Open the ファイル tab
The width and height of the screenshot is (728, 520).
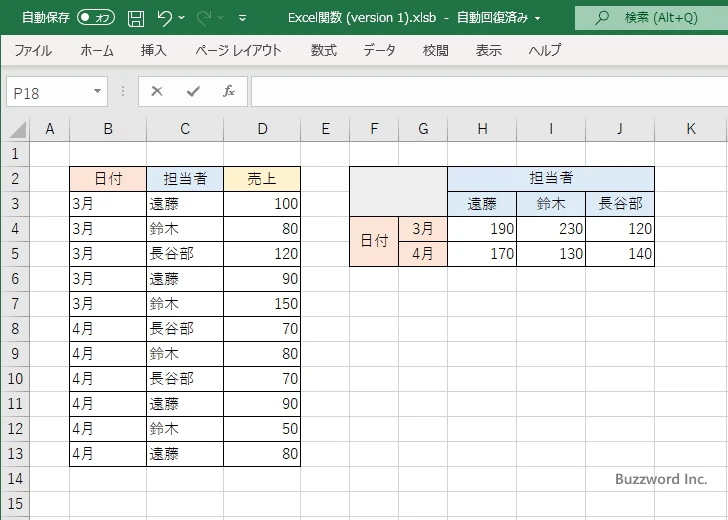point(33,50)
